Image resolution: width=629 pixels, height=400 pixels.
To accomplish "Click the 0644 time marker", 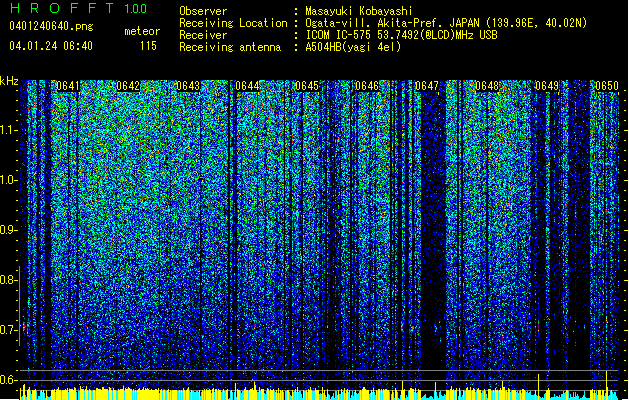I will tap(247, 86).
